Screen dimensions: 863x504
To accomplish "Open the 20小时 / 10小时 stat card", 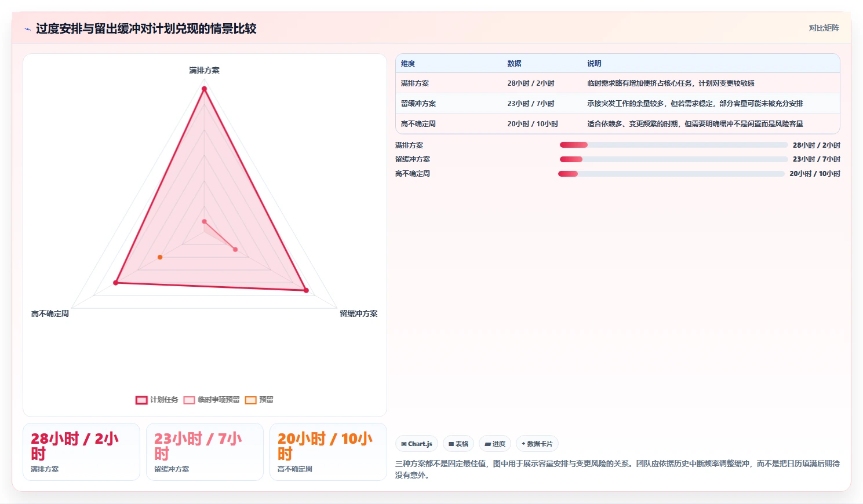I will 328,452.
